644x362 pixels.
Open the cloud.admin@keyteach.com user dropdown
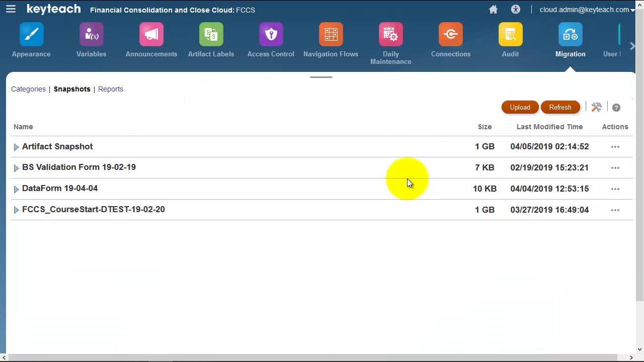point(587,10)
